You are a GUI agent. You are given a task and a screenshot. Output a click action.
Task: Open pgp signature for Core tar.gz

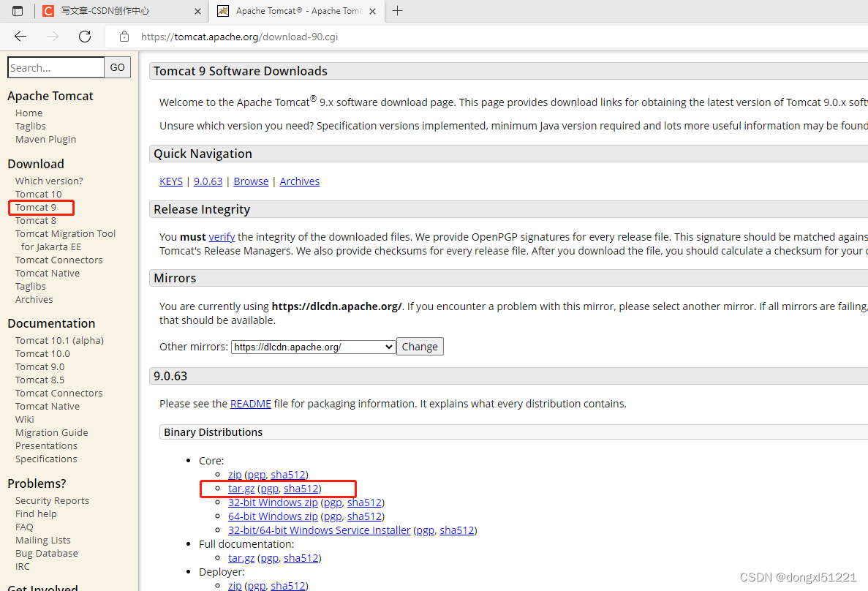[270, 489]
